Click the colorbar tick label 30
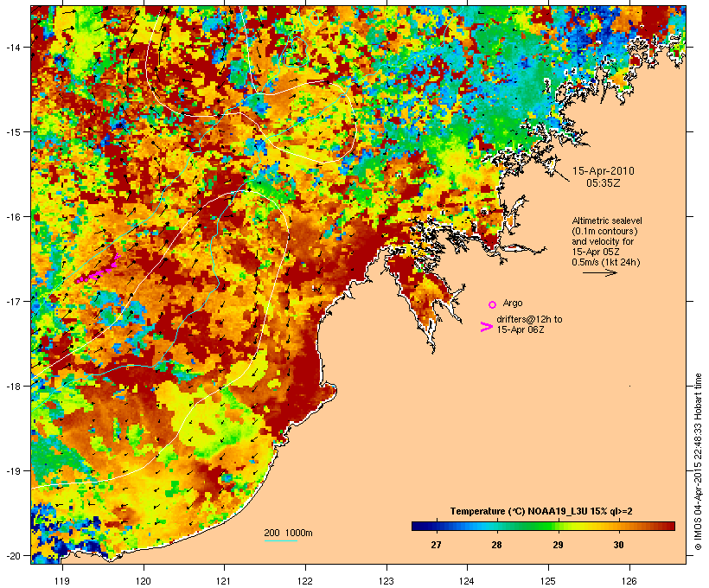The width and height of the screenshot is (709, 588). [x=618, y=545]
